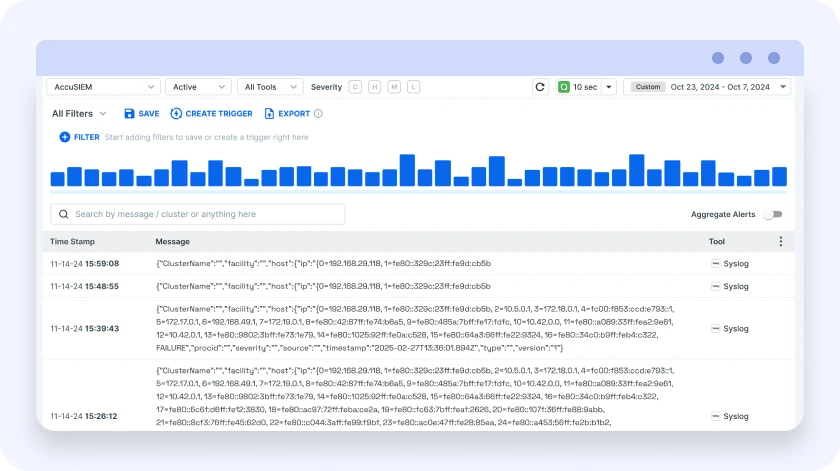Click the search box for messages
Image resolution: width=840 pixels, height=471 pixels.
tap(198, 214)
